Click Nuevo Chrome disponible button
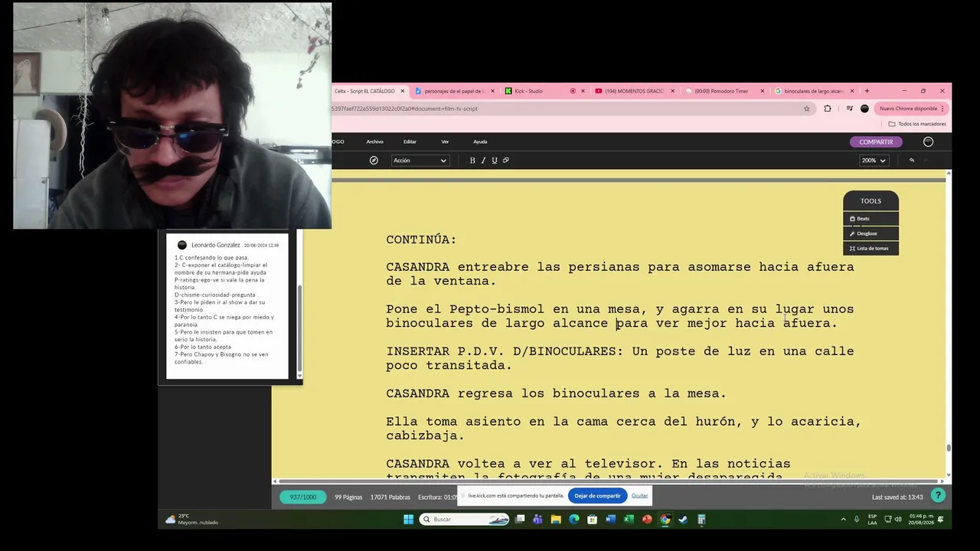The image size is (980, 551). 912,109
